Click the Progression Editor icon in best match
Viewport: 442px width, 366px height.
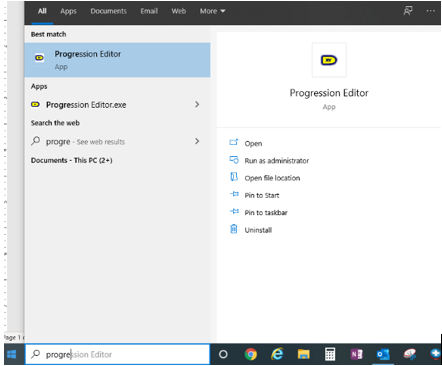coord(39,58)
